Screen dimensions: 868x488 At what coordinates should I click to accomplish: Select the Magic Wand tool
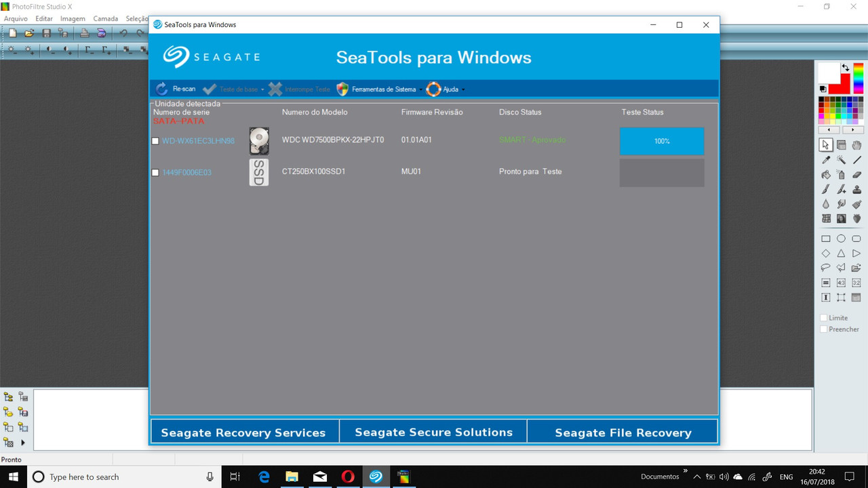[x=841, y=160]
